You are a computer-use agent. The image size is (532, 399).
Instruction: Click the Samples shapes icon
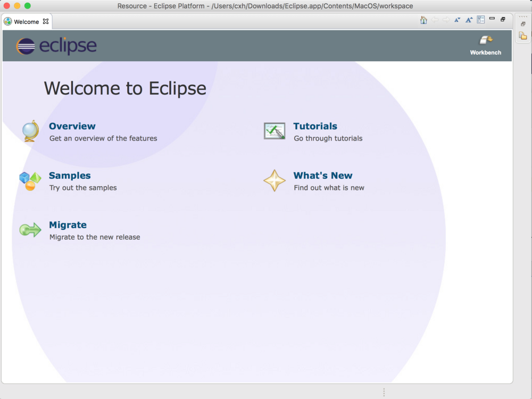(x=30, y=180)
